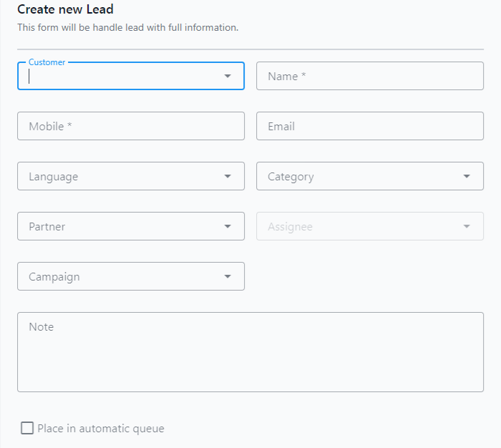Viewport: 501px width, 448px height.
Task: Expand the Category dropdown arrow
Action: 467,176
